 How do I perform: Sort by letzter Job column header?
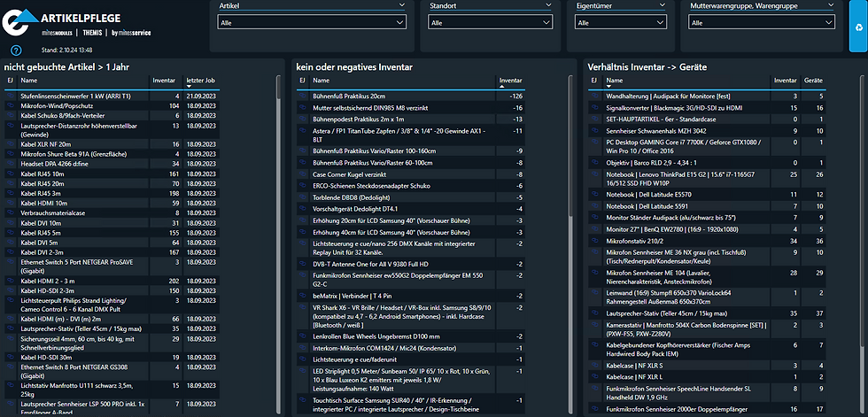pyautogui.click(x=200, y=81)
